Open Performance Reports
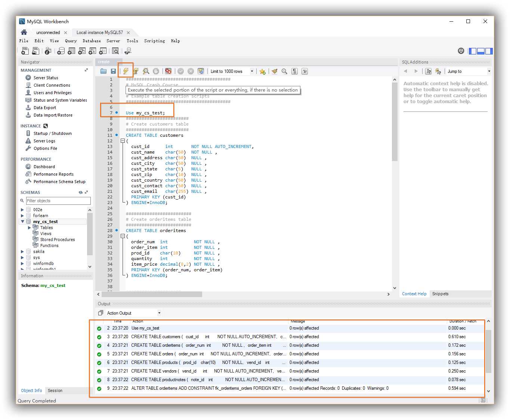 (x=53, y=174)
